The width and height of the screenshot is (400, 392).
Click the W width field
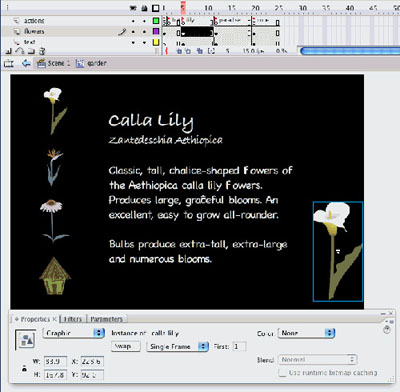click(55, 361)
